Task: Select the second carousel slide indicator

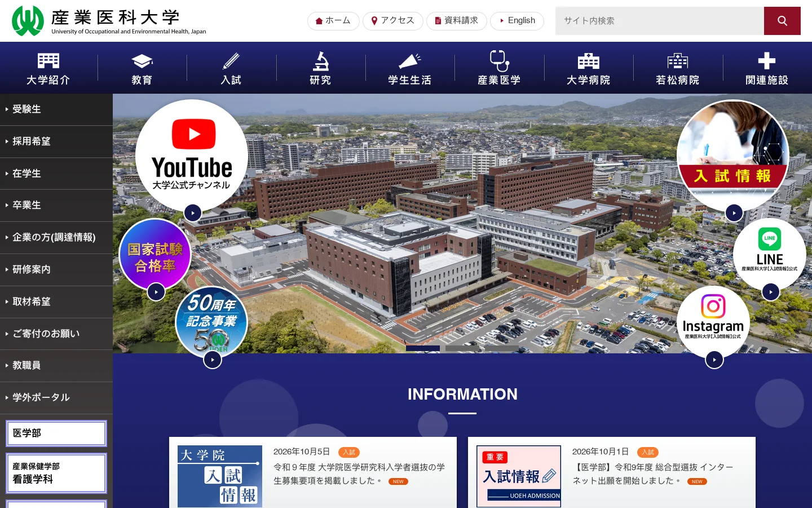Action: [462, 348]
